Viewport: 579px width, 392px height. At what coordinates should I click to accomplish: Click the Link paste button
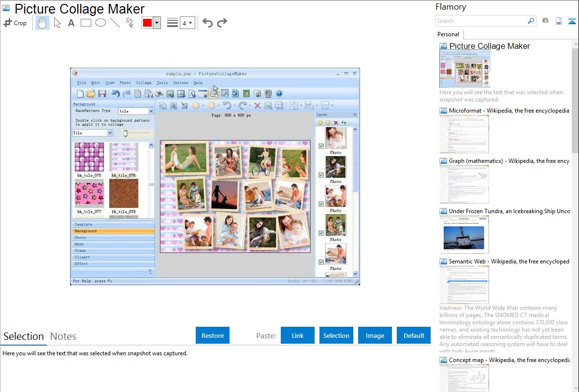[x=298, y=335]
